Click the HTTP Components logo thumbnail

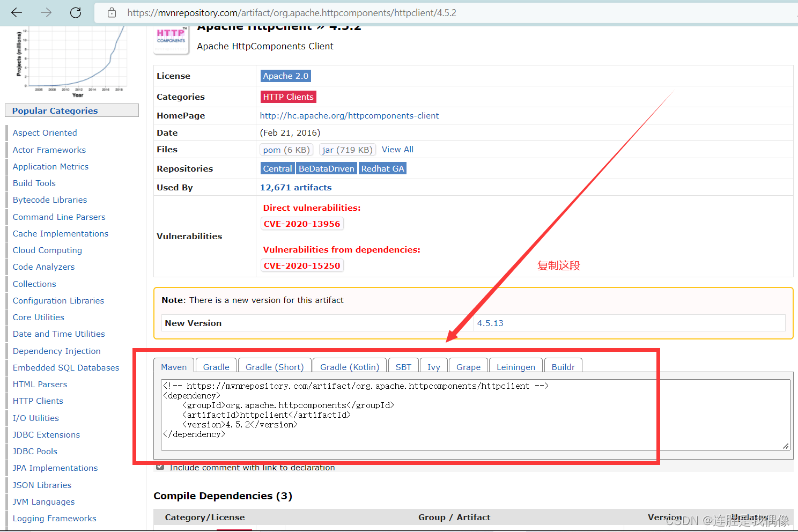(171, 40)
